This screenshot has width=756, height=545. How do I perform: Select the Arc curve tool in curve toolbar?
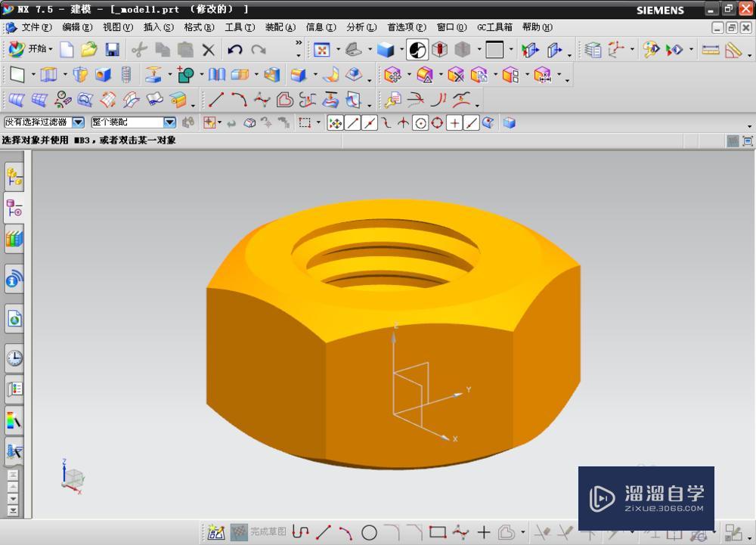click(x=239, y=100)
